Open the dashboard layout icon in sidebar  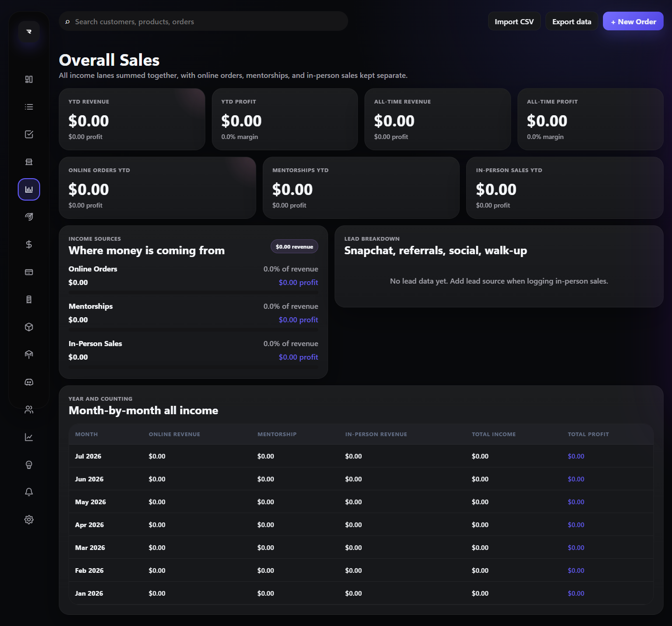tap(29, 79)
